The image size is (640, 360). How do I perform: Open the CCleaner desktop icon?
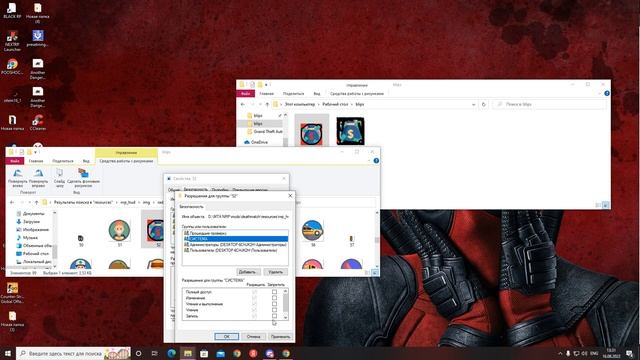pos(38,122)
